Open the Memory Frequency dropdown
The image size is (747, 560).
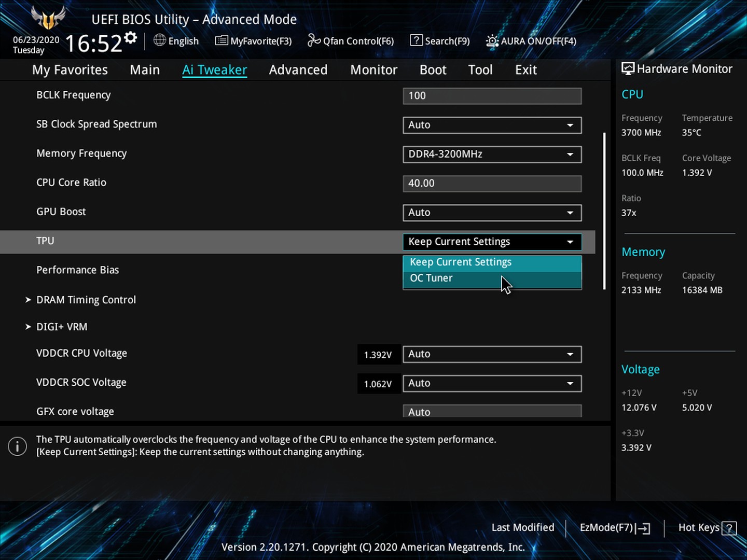pos(492,154)
